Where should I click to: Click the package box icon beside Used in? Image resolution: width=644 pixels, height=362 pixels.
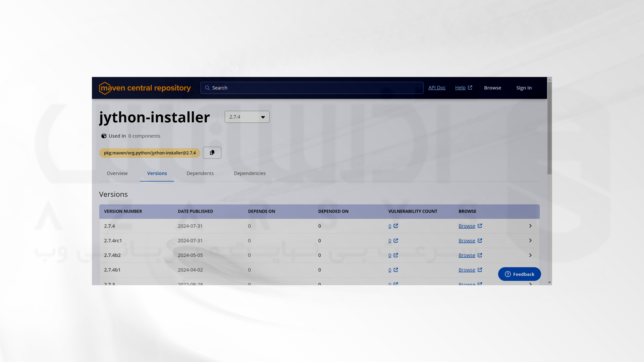(104, 136)
